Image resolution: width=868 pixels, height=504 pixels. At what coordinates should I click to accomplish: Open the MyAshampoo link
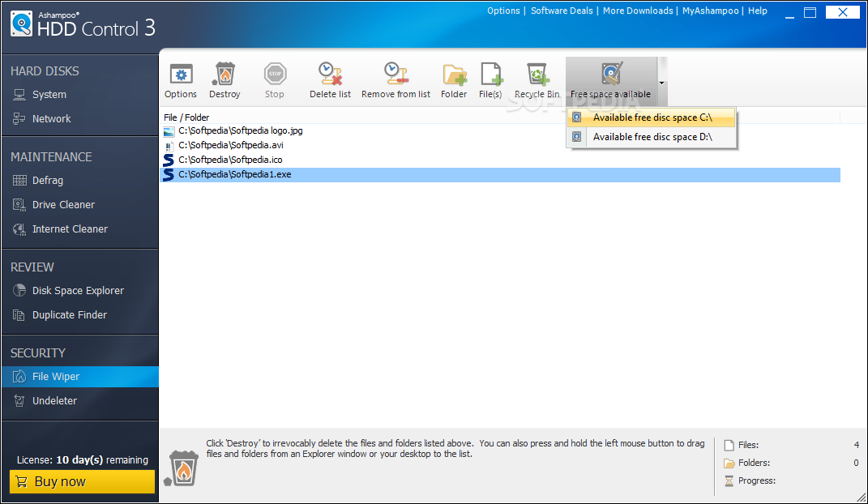(x=710, y=11)
